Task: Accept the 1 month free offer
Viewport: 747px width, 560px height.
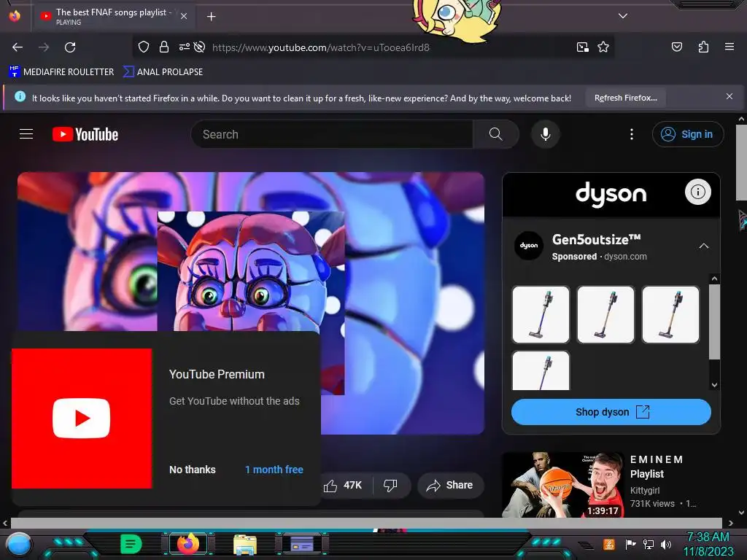Action: pyautogui.click(x=274, y=470)
